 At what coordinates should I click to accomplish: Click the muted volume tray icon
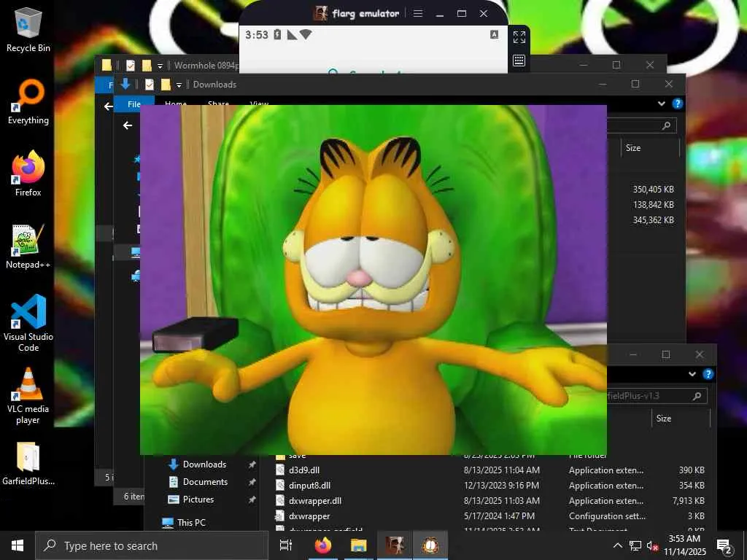(653, 545)
